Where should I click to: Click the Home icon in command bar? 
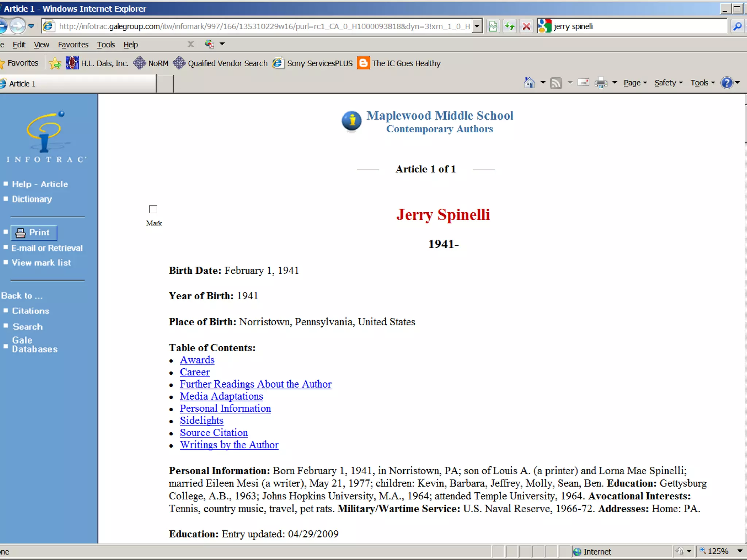[529, 83]
